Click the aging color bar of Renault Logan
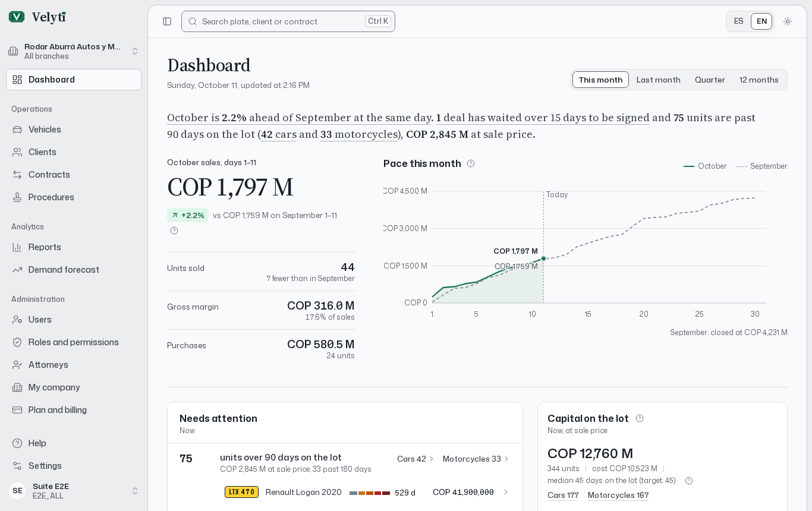Viewport: 812px width, 511px height. (x=370, y=493)
